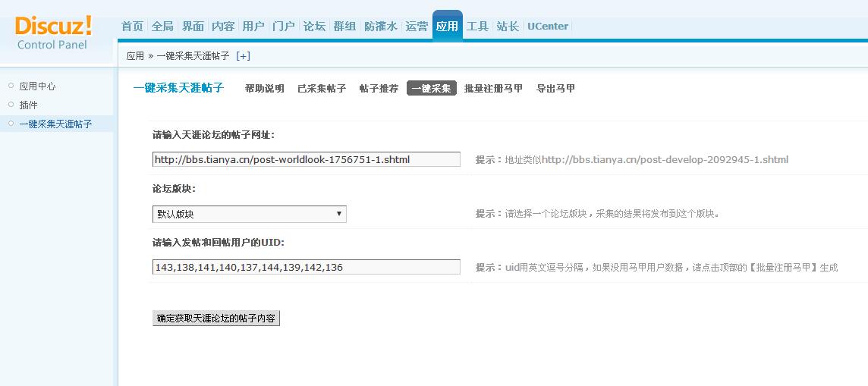Open the 默认版块 forum section dropdown
The height and width of the screenshot is (386, 868).
click(x=249, y=214)
